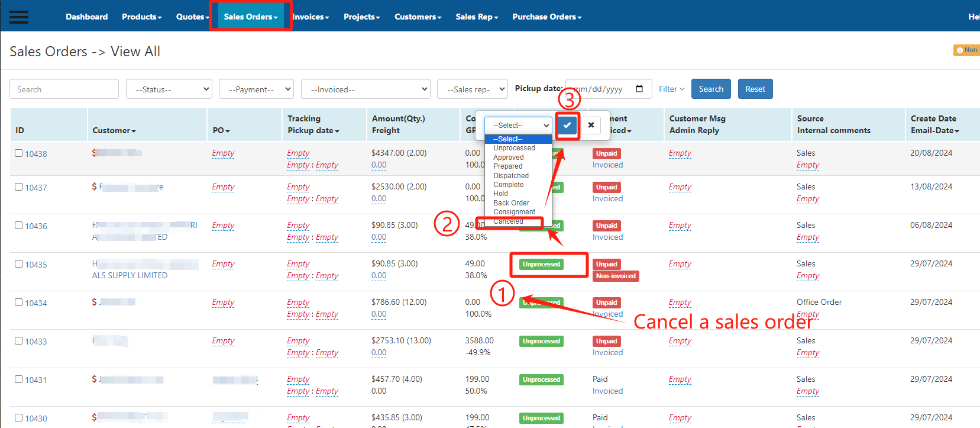The width and height of the screenshot is (980, 428).
Task: Expand the Sales rep filter dropdown
Action: [472, 89]
